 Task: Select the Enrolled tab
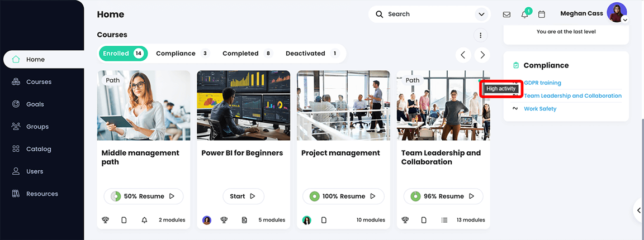coord(123,54)
